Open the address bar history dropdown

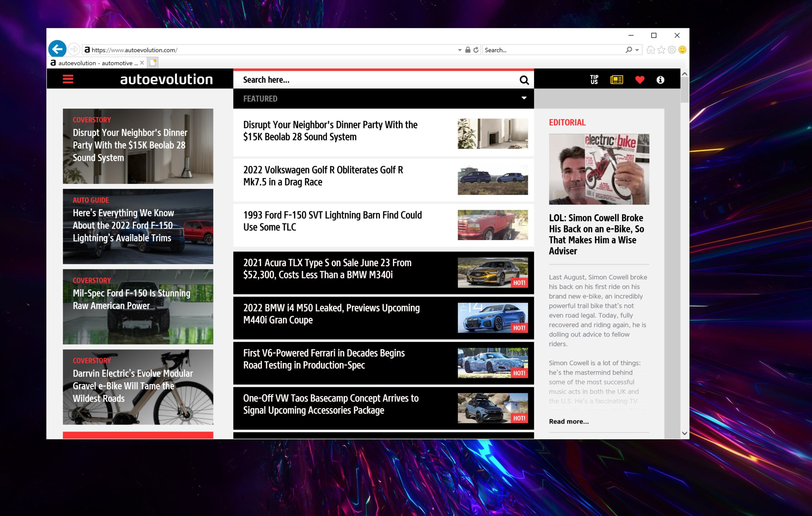[x=460, y=50]
